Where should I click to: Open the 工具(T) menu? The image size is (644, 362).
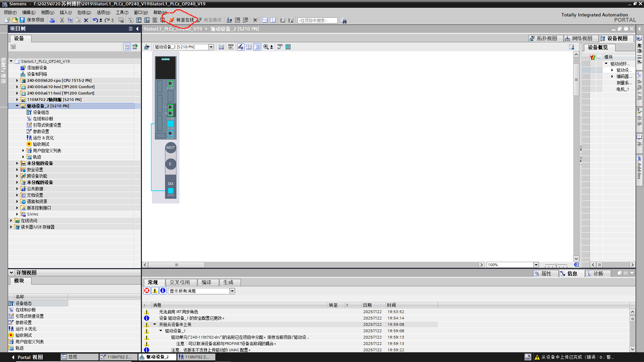point(122,12)
